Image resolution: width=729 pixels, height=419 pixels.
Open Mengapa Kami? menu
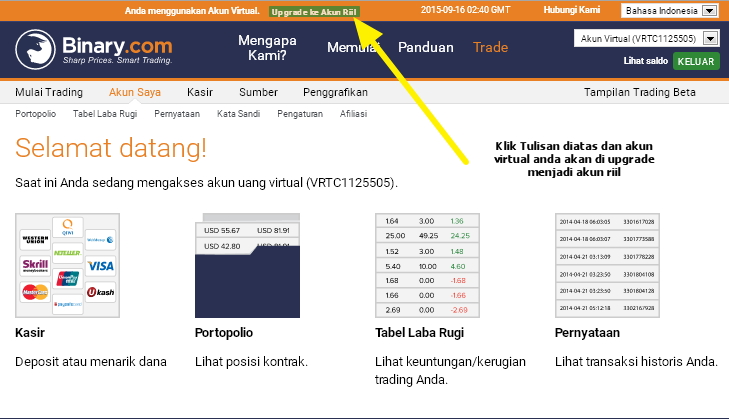point(267,48)
